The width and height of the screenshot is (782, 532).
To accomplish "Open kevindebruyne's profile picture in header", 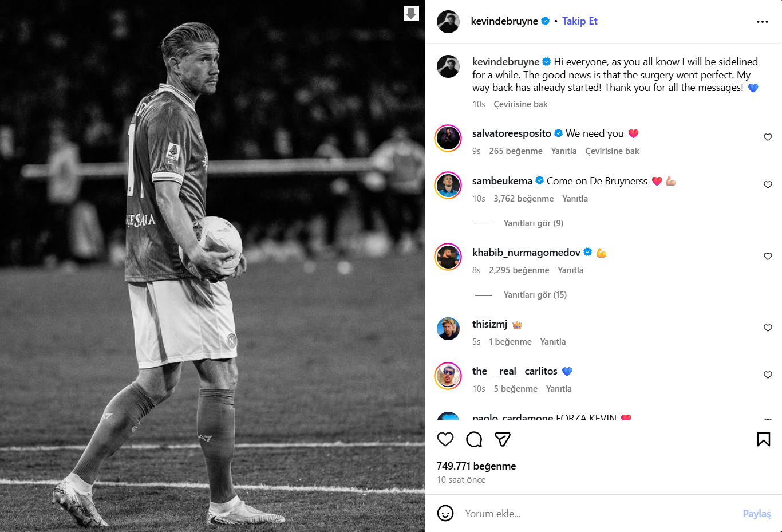I will [448, 22].
